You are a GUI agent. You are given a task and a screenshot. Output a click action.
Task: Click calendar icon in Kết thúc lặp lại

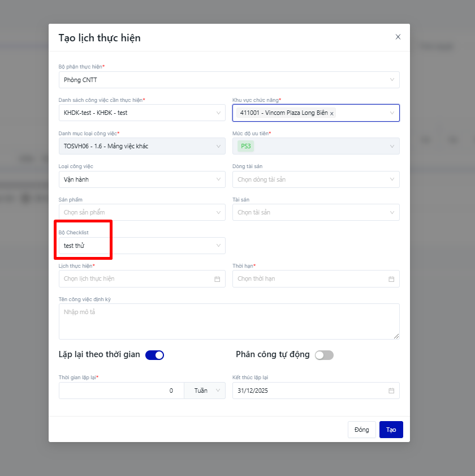391,391
